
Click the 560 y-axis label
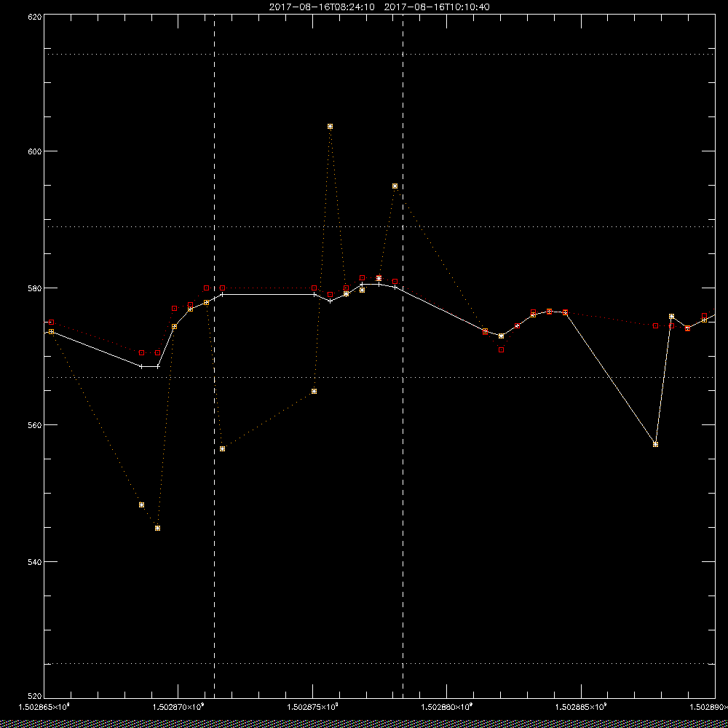tap(35, 425)
